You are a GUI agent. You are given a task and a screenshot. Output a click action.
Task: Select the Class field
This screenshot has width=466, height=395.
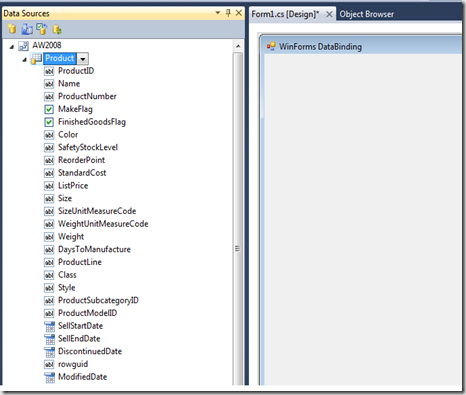tap(67, 275)
